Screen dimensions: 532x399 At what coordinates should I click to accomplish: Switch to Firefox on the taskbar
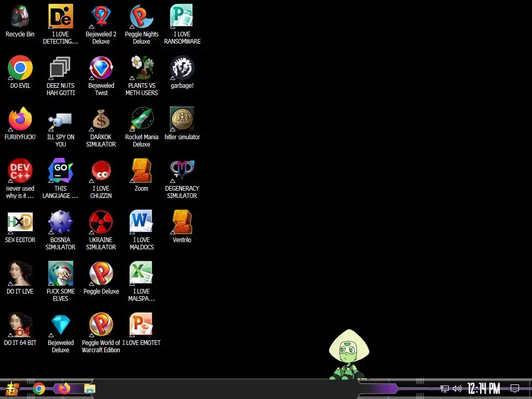point(64,388)
